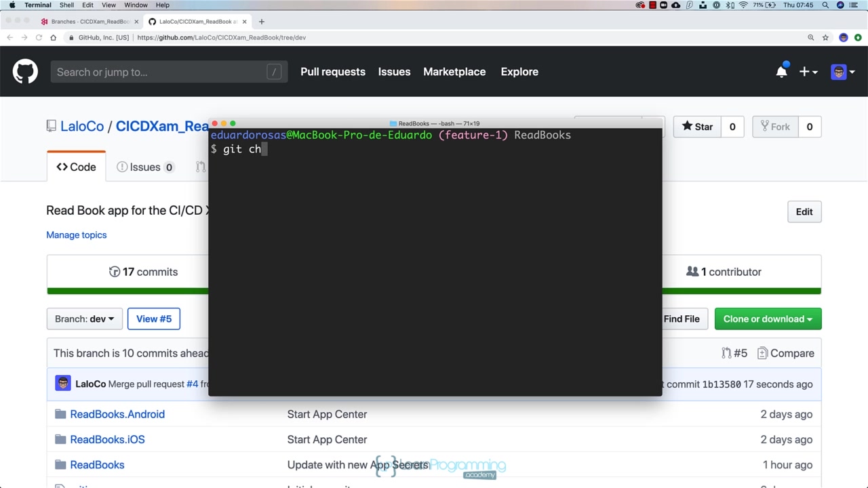
Task: Star the repository
Action: tap(697, 127)
